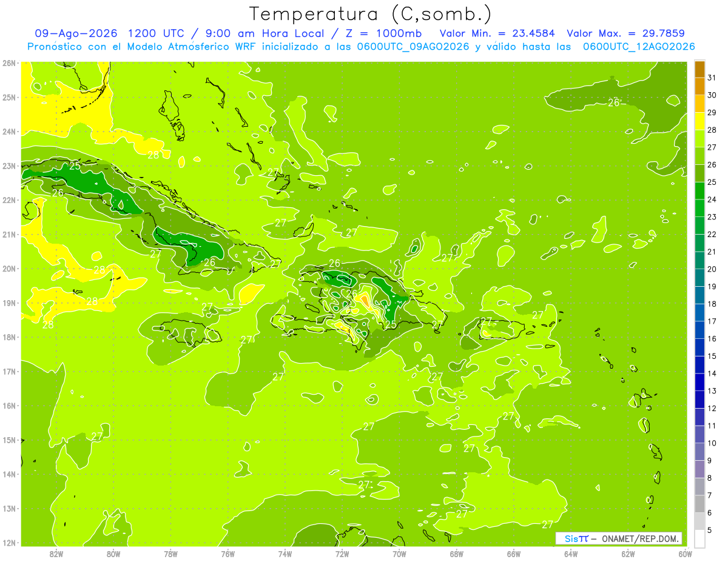This screenshot has height=562, width=728.
Task: Click the longitude axis label '80W'
Action: tap(113, 553)
